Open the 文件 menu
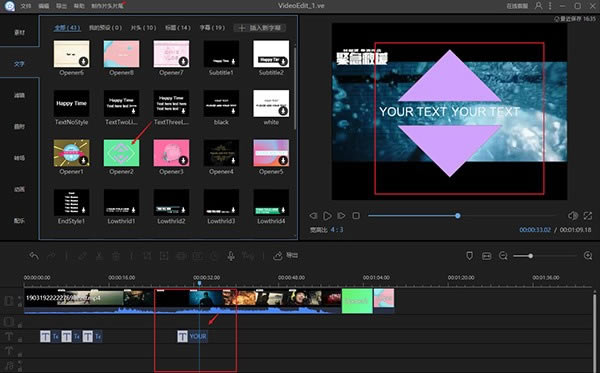Image resolution: width=600 pixels, height=373 pixels. [26, 6]
